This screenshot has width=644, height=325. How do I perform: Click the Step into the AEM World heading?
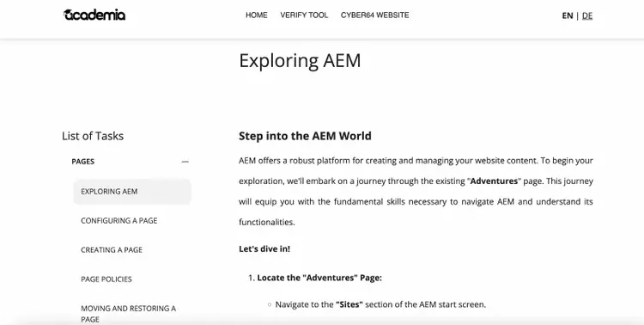tap(305, 136)
